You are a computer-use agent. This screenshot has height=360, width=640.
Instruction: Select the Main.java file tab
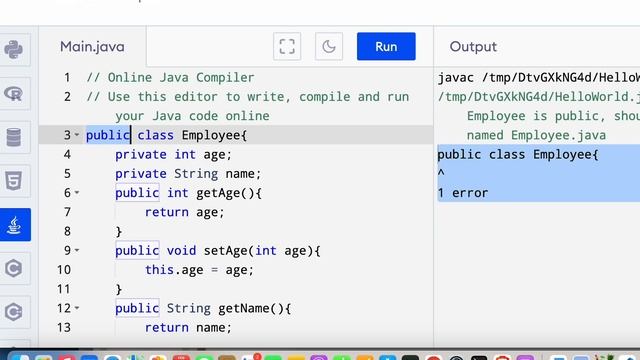(92, 47)
